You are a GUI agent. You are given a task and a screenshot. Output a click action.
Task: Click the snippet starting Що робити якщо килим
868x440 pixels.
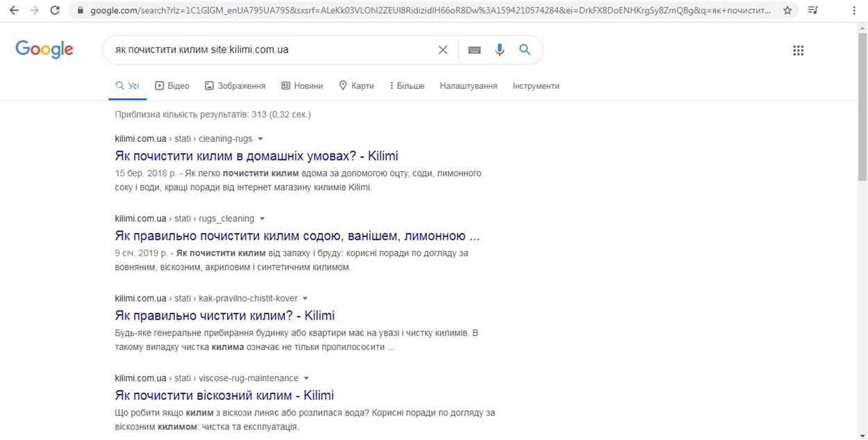pyautogui.click(x=305, y=420)
